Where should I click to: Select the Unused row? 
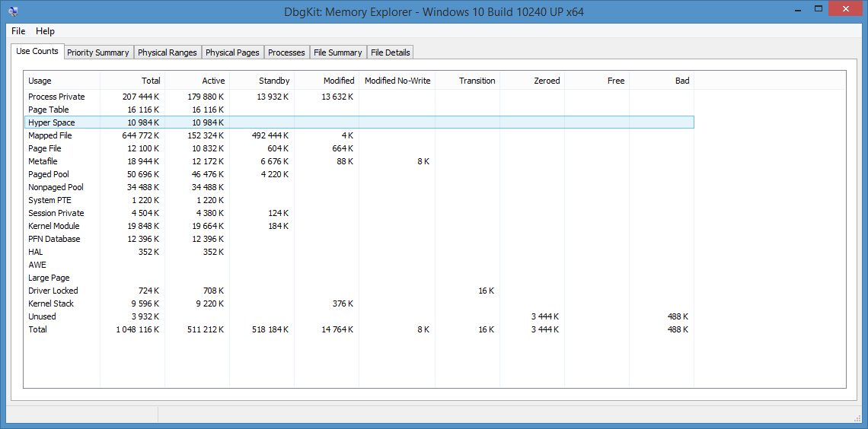click(x=359, y=316)
